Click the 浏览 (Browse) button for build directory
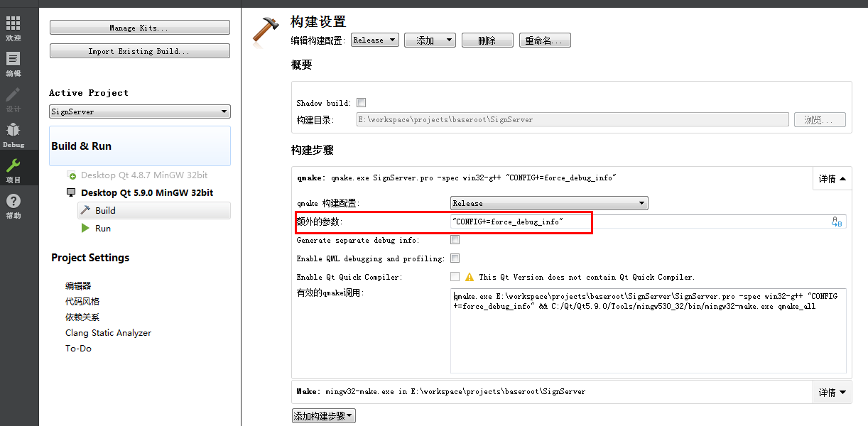868x426 pixels. pyautogui.click(x=820, y=119)
